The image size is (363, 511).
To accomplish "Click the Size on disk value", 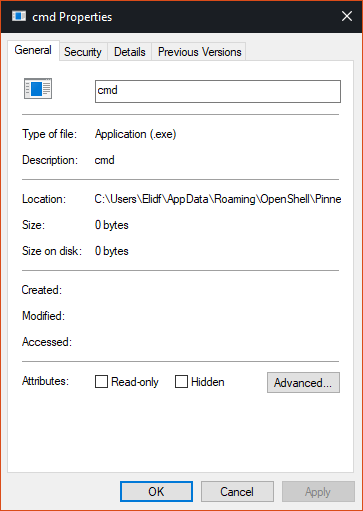I will [112, 251].
